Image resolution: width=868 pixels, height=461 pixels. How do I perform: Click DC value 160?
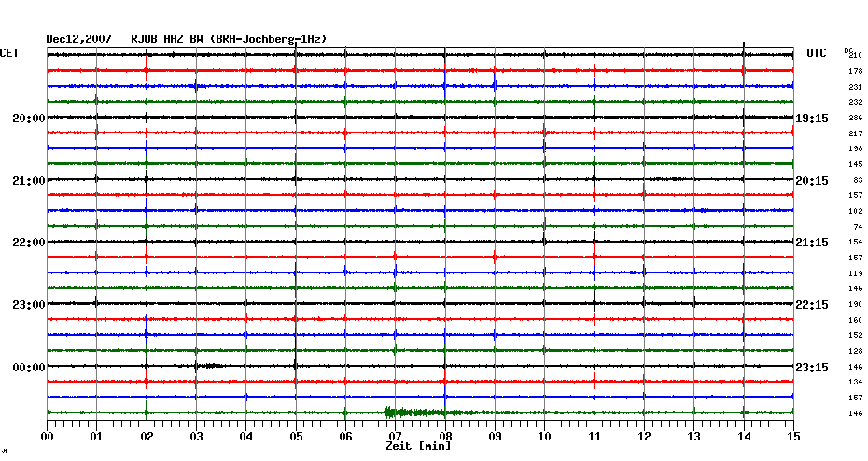click(x=856, y=320)
